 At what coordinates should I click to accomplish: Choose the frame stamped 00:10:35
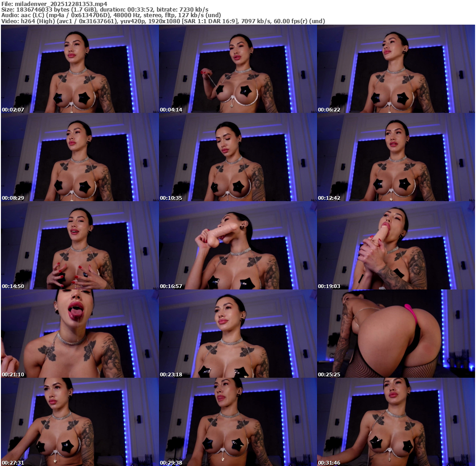(238, 157)
